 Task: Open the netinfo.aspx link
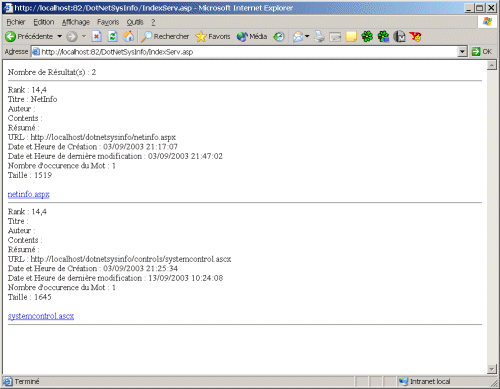29,194
